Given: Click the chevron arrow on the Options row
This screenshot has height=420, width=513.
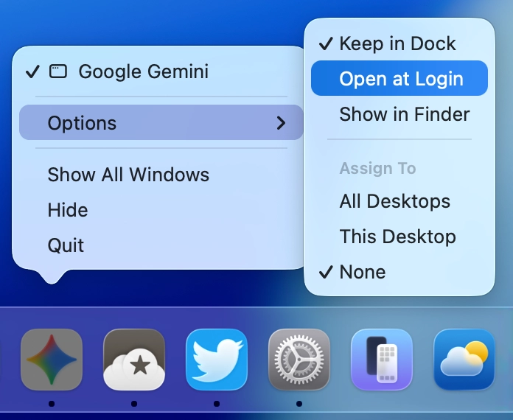Looking at the screenshot, I should point(281,123).
